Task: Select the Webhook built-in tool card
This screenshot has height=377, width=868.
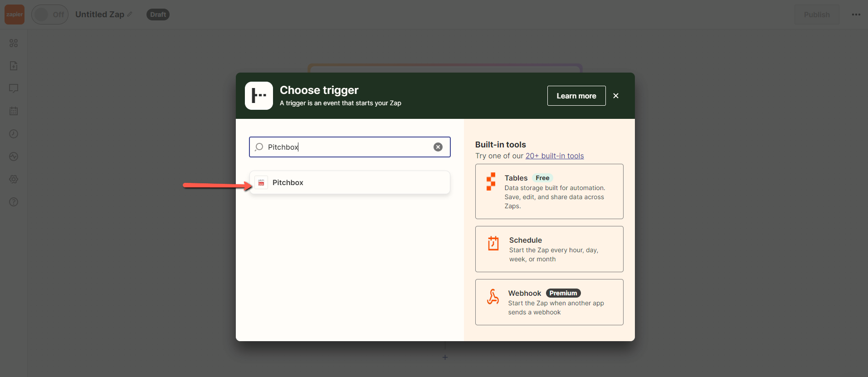Action: (x=549, y=302)
